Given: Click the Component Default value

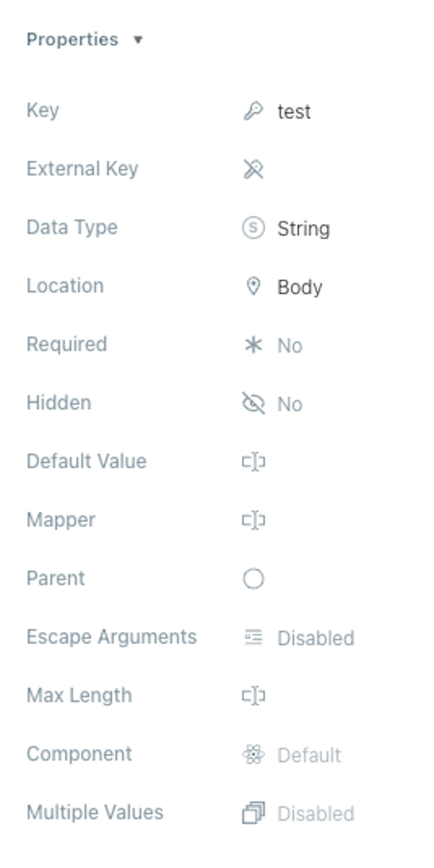Looking at the screenshot, I should point(309,755).
